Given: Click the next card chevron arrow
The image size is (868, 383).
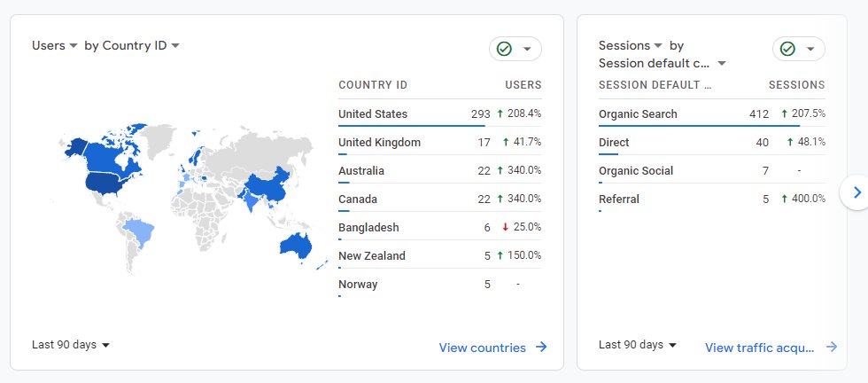Looking at the screenshot, I should click(x=856, y=191).
